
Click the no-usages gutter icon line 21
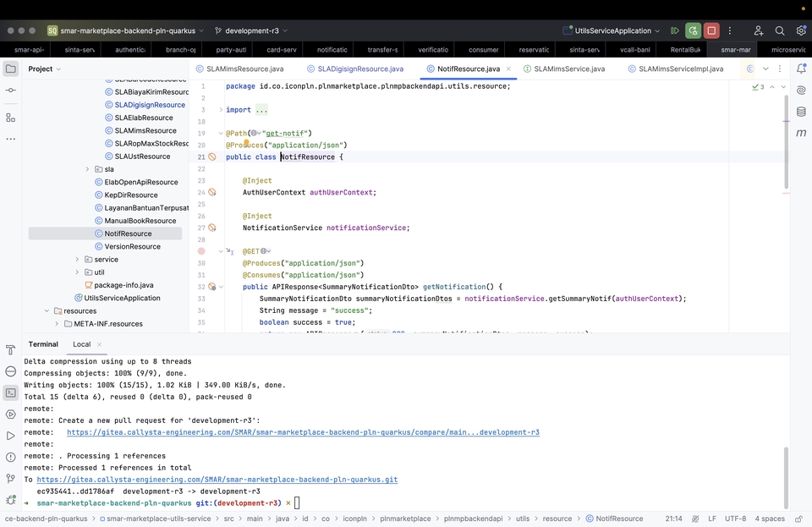(212, 156)
